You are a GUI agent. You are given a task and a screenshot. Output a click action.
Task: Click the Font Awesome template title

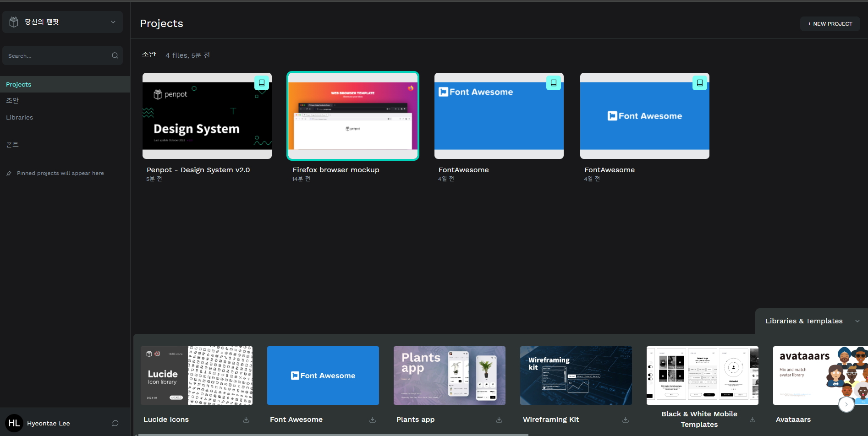297,420
